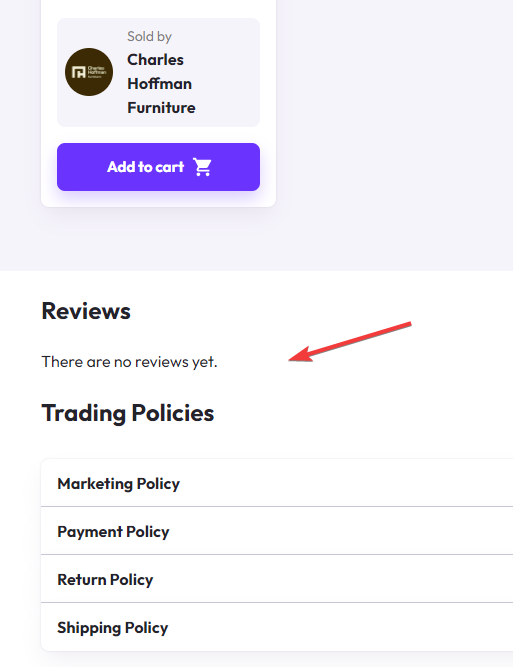Click the word 'Hoffman' in seller name
Image resolution: width=513 pixels, height=667 pixels.
160,84
